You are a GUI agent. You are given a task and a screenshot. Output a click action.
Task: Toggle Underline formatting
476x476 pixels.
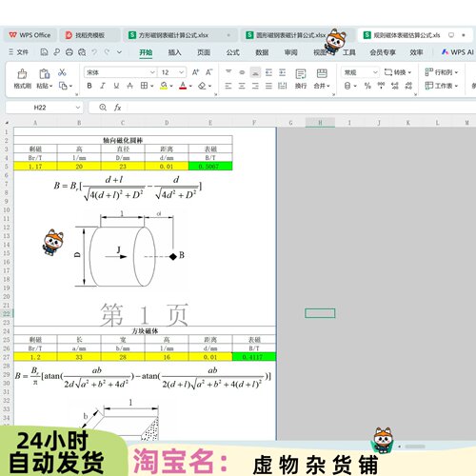coord(116,86)
